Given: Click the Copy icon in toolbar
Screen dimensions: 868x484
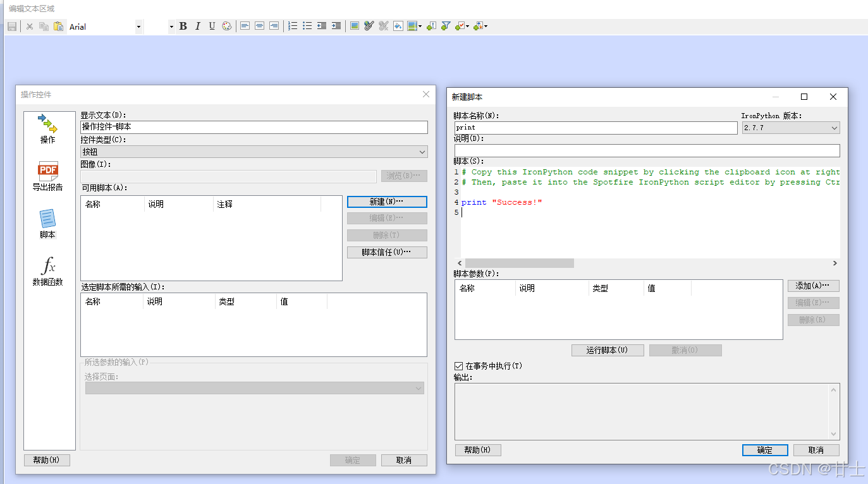Looking at the screenshot, I should point(44,27).
